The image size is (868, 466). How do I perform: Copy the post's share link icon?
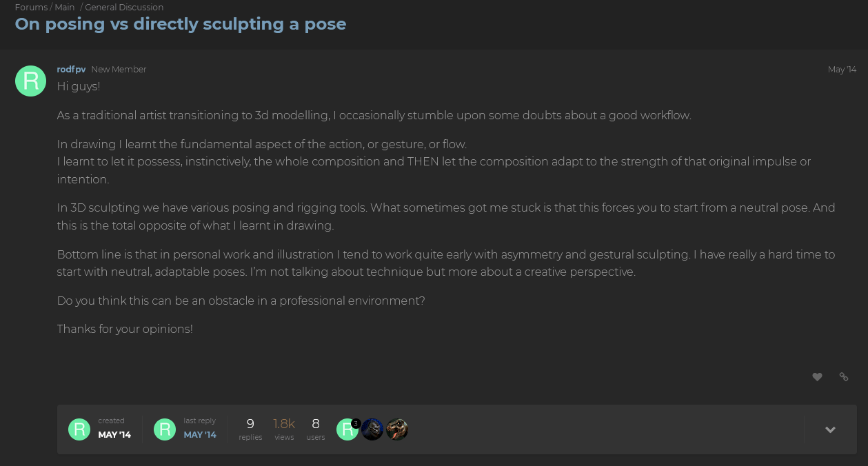(843, 377)
